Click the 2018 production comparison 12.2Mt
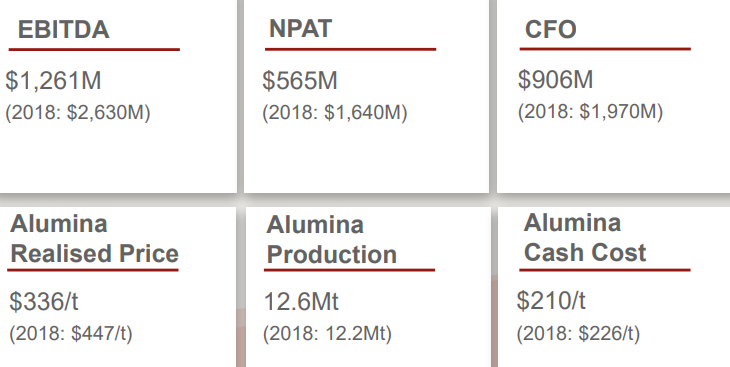Image resolution: width=730 pixels, height=367 pixels. coord(327,333)
